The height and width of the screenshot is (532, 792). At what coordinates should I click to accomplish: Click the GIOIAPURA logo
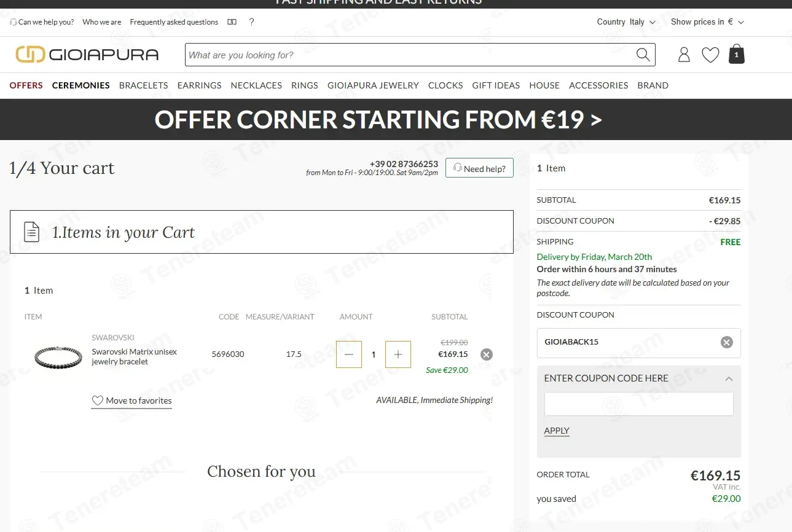click(x=87, y=55)
